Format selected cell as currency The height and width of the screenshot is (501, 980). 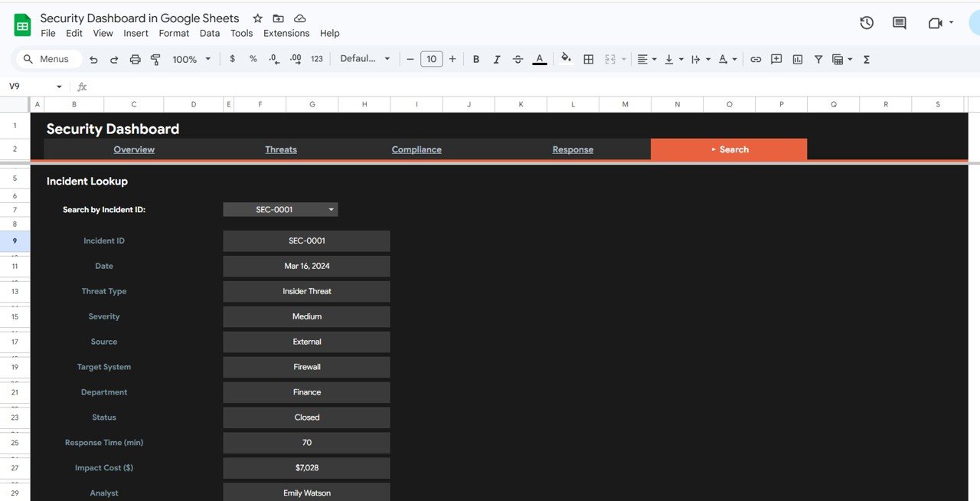click(232, 58)
